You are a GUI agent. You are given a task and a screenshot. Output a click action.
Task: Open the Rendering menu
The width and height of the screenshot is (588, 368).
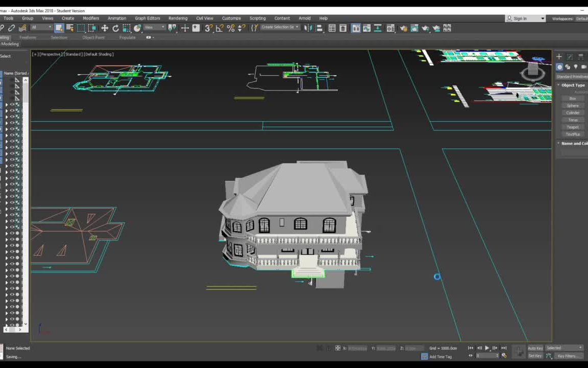point(178,18)
